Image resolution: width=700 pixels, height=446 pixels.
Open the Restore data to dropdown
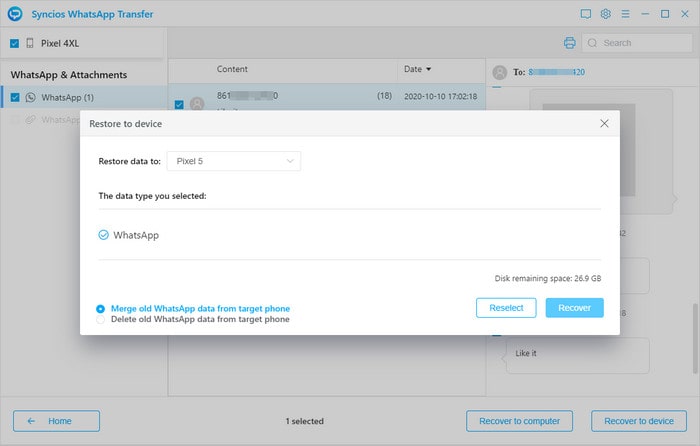(233, 161)
